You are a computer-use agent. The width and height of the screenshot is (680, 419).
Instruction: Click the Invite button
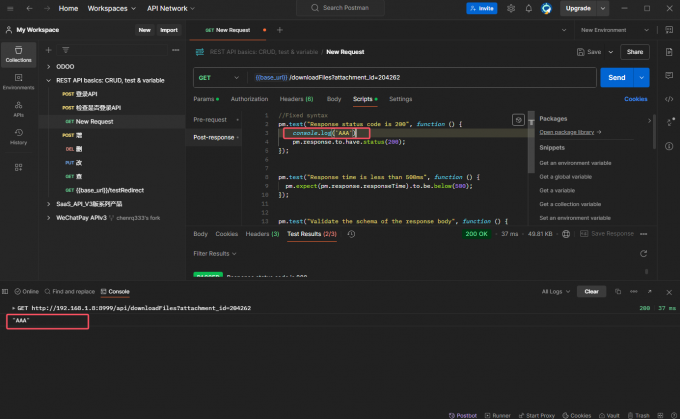481,8
